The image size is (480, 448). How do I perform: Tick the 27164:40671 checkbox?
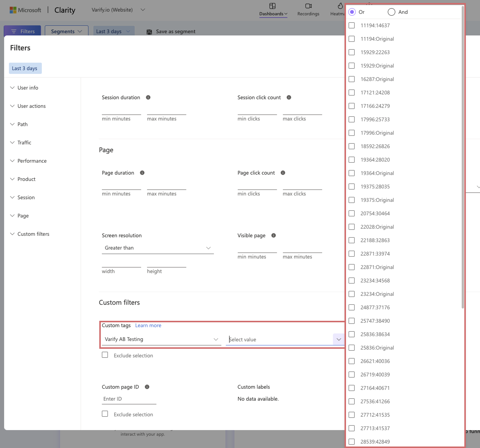352,388
